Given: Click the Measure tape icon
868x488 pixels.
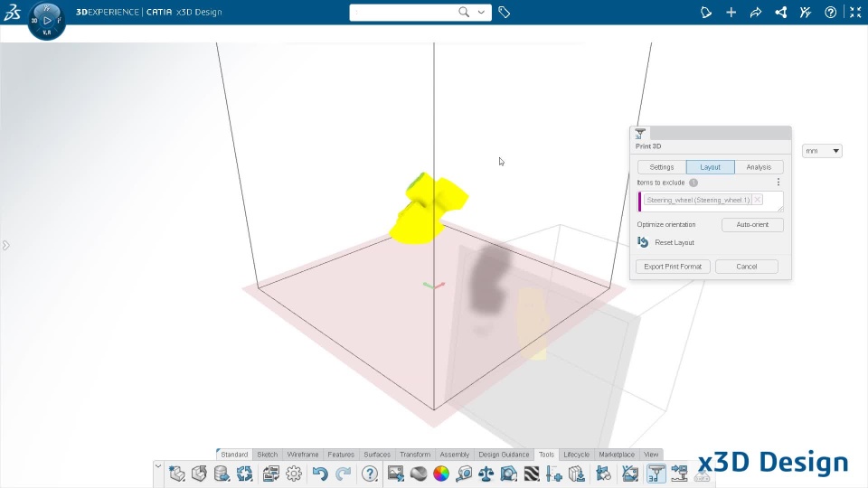Looking at the screenshot, I should (464, 474).
